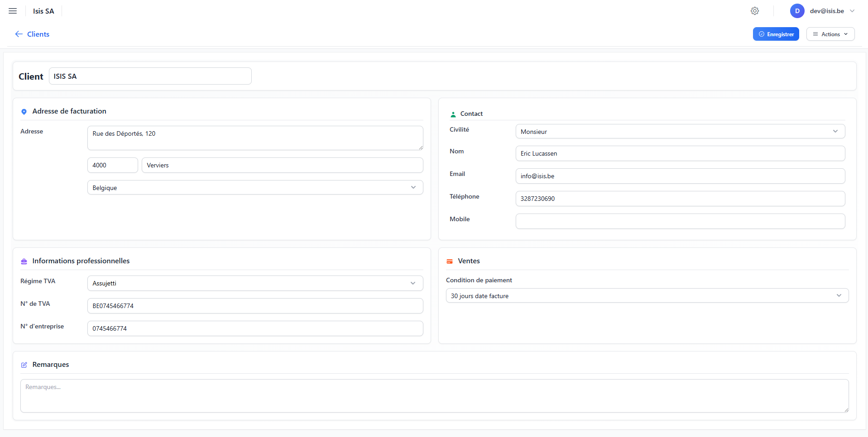Image resolution: width=868 pixels, height=437 pixels.
Task: Click the edit pencil icon beside Remarques
Action: [x=24, y=365]
